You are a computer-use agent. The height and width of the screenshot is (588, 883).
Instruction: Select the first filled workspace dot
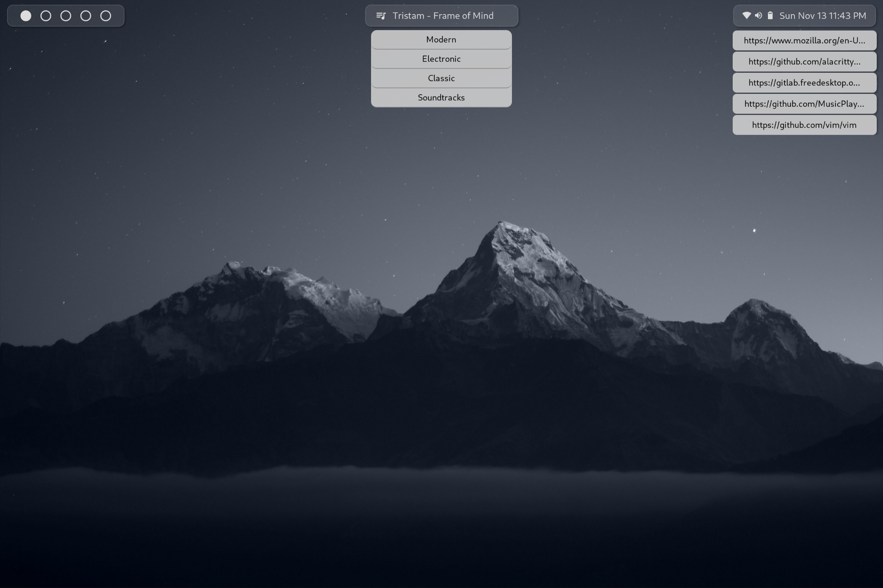pos(26,16)
